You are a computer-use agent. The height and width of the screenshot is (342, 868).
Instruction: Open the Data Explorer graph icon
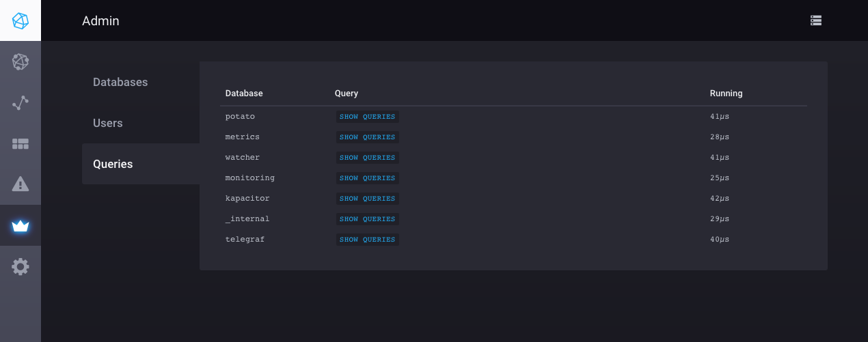pos(21,103)
